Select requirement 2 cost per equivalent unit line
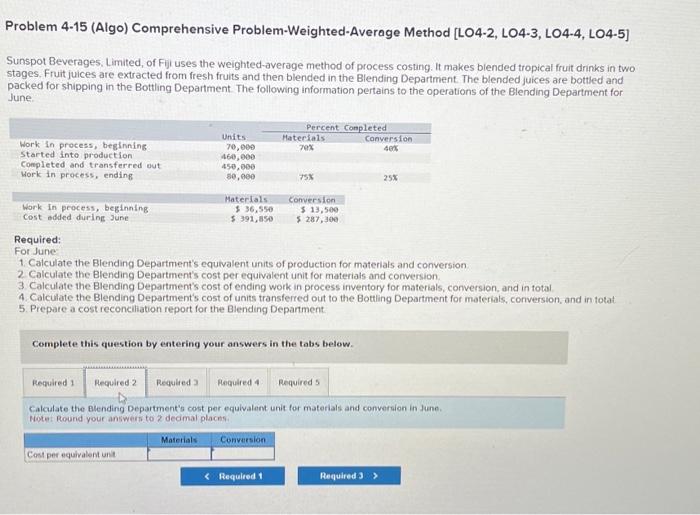 229,276
